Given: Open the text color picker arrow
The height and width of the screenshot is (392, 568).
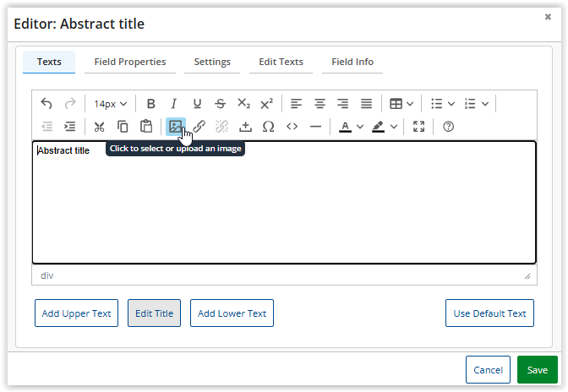Looking at the screenshot, I should 360,127.
